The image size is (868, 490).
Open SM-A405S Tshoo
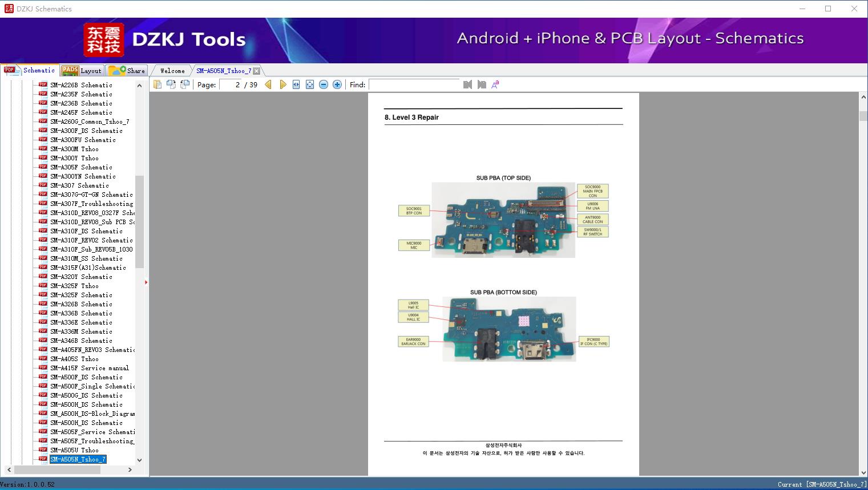pyautogui.click(x=74, y=359)
